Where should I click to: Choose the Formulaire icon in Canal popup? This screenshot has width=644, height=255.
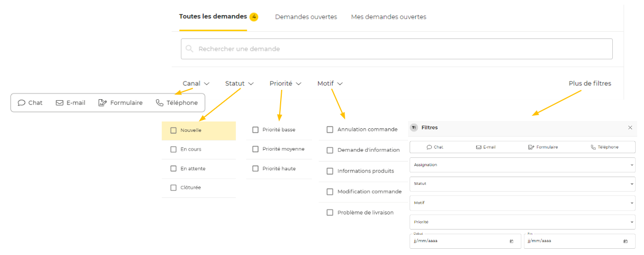102,103
